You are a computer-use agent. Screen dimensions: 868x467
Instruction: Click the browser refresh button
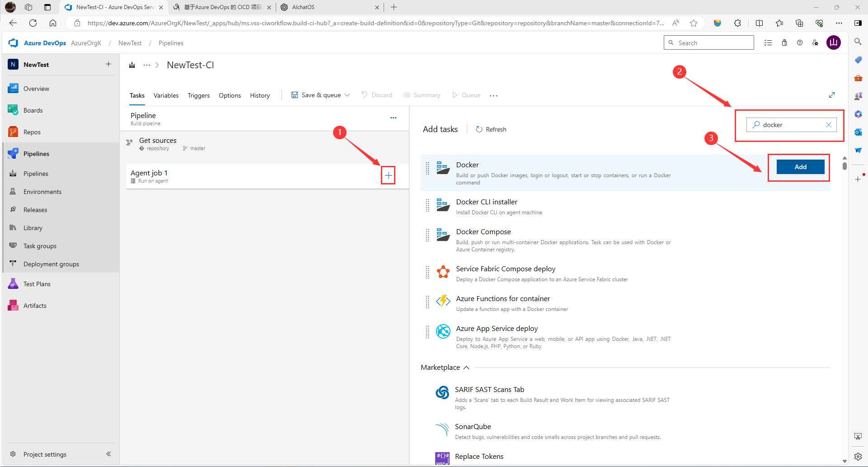[33, 23]
